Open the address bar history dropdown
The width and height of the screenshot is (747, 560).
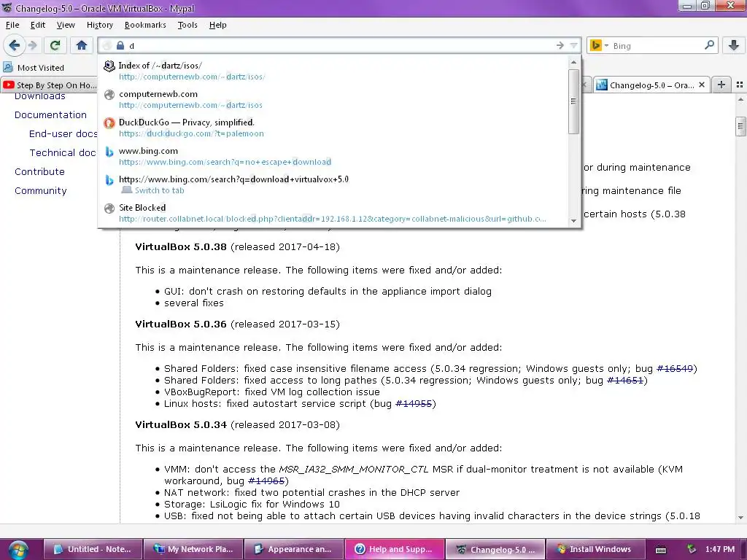pyautogui.click(x=573, y=46)
